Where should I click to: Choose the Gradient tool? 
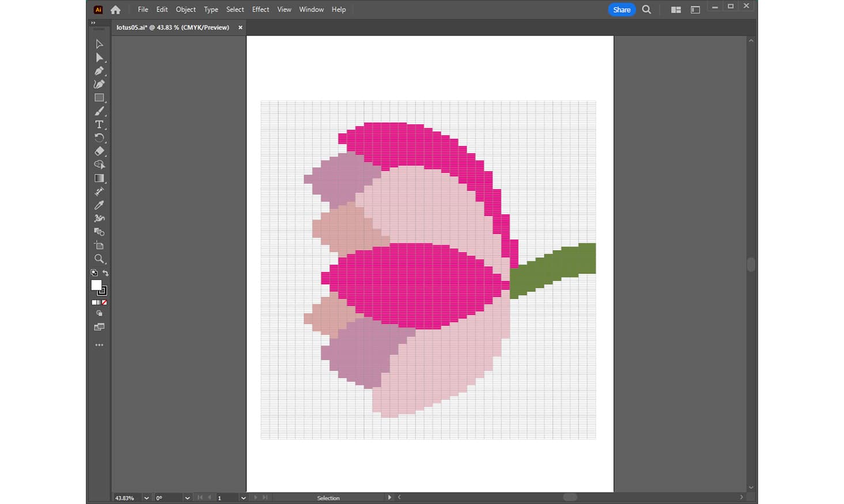99,178
